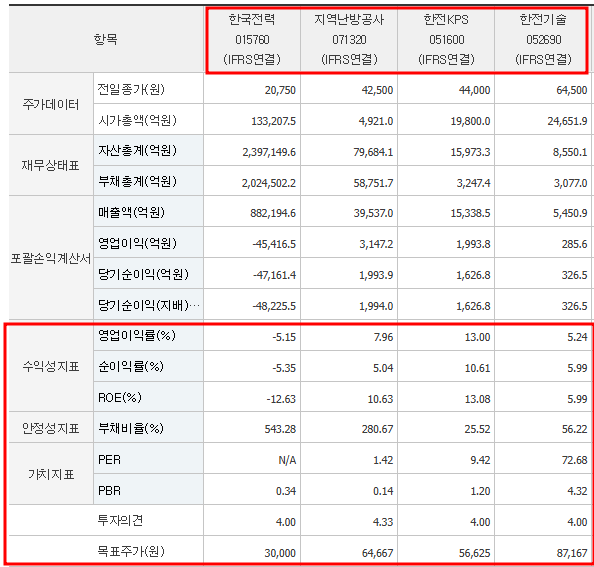Select the 64,500 closing price value
Viewport: 594px width, 567px height.
[572, 90]
